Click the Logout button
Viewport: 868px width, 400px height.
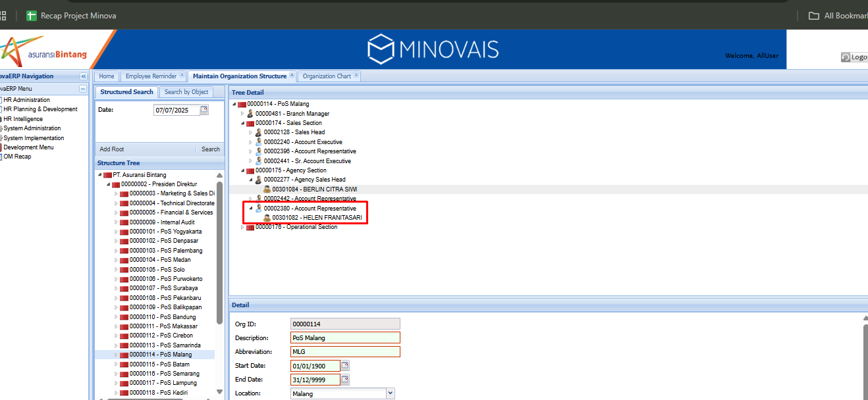pyautogui.click(x=854, y=57)
